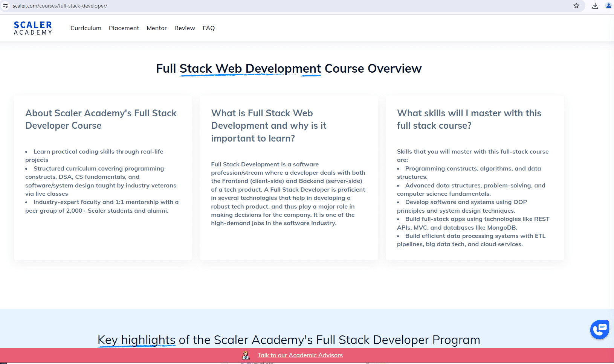Open the floating call support chat button
This screenshot has height=364, width=614.
click(x=600, y=329)
